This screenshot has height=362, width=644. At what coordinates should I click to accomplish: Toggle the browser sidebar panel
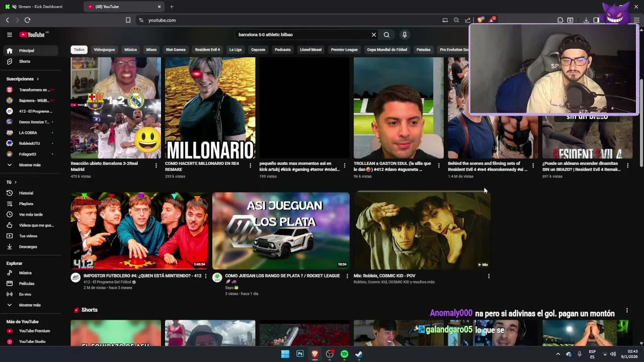596,20
